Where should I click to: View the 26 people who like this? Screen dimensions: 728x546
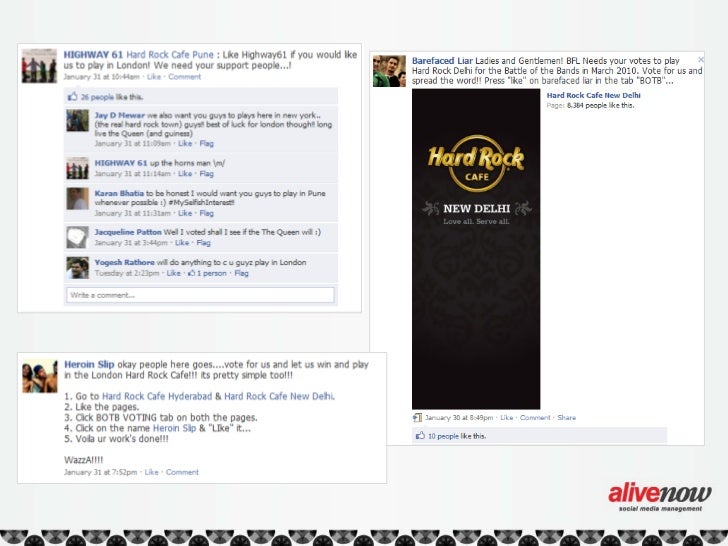coord(97,97)
